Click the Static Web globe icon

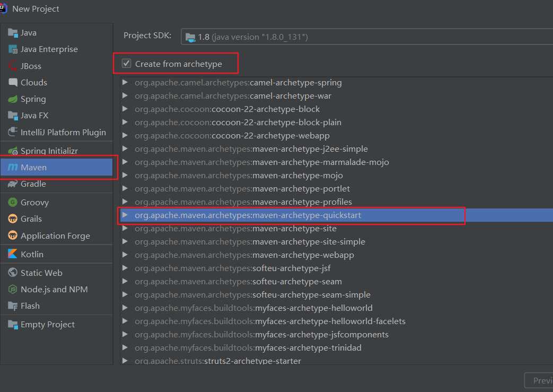(x=13, y=273)
